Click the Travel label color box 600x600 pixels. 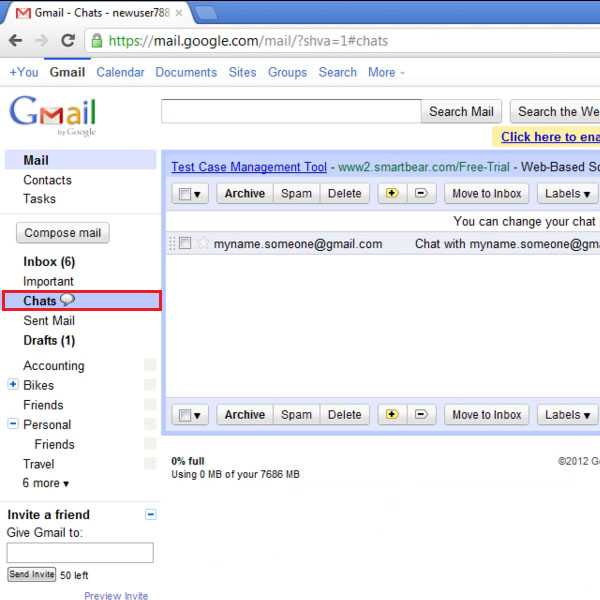pos(150,463)
